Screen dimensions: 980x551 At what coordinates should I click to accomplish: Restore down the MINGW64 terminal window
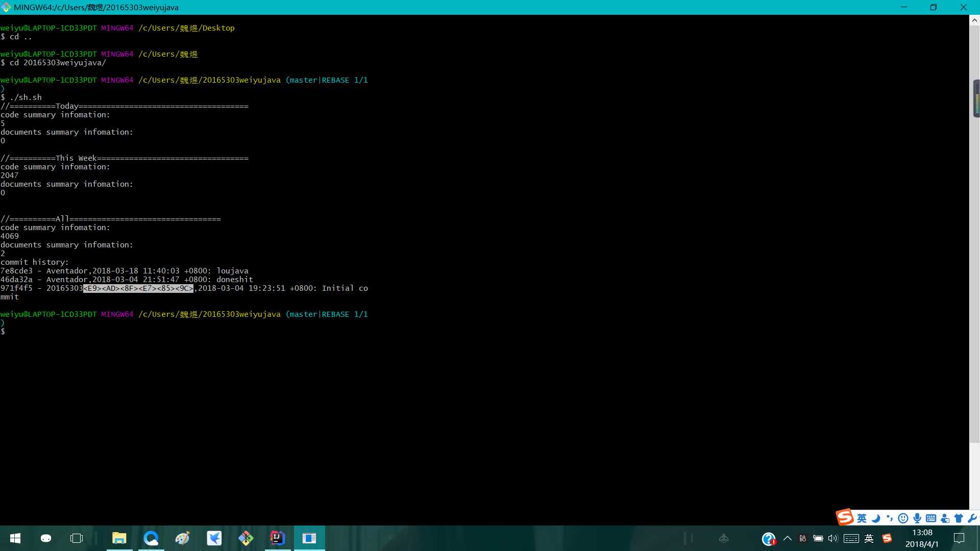[x=934, y=7]
